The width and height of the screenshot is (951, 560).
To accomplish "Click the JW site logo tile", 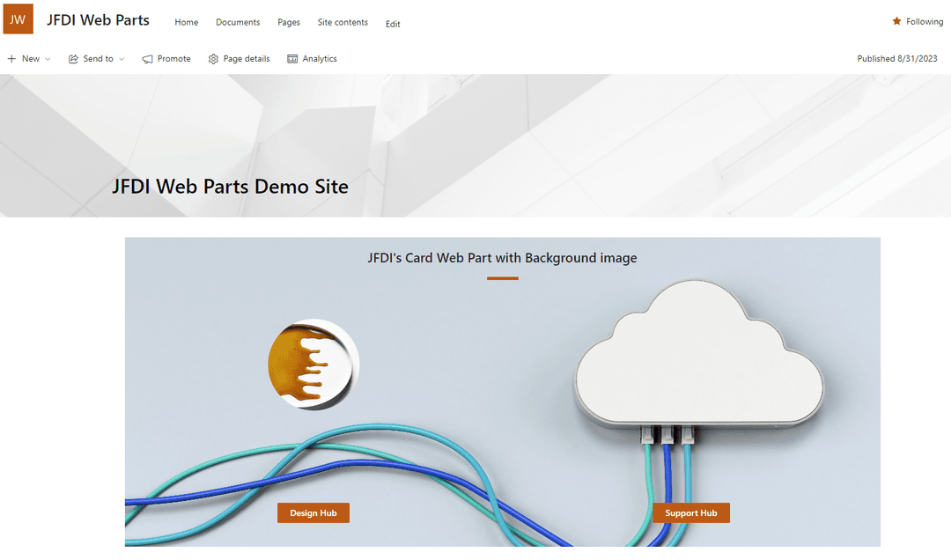I will coord(18,18).
